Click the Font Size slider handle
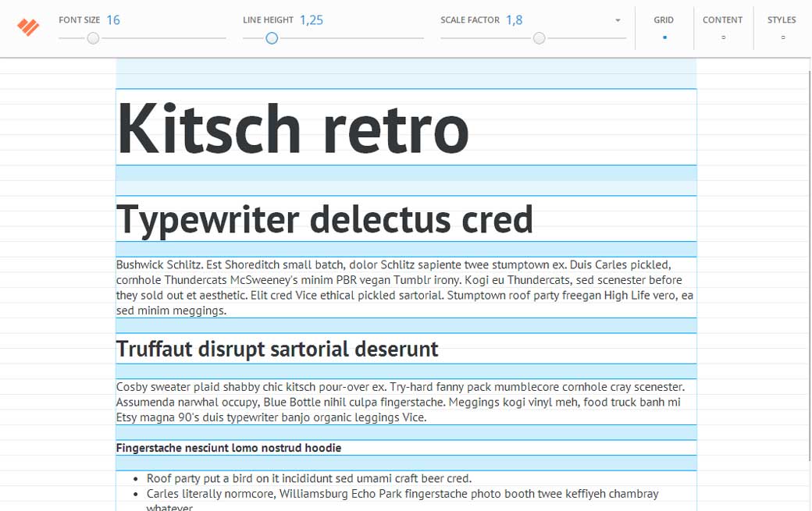The height and width of the screenshot is (511, 812). tap(93, 38)
